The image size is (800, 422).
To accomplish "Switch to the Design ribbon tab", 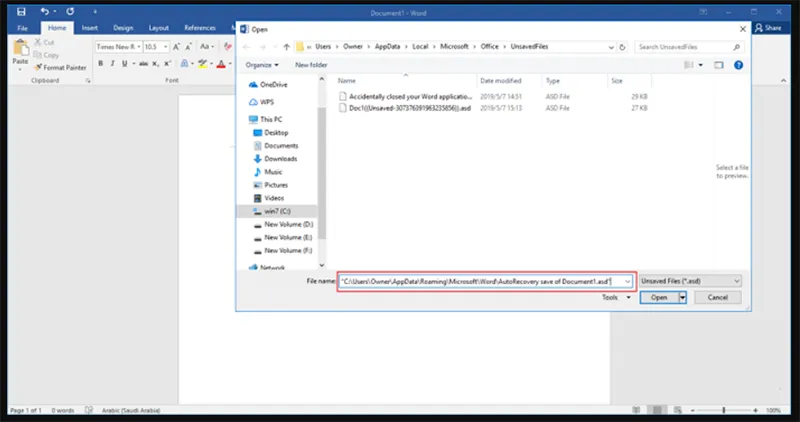I will point(123,28).
